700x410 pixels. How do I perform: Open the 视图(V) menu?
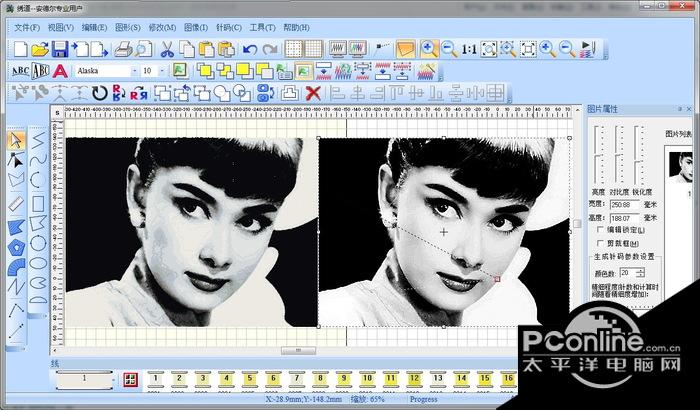[61, 27]
